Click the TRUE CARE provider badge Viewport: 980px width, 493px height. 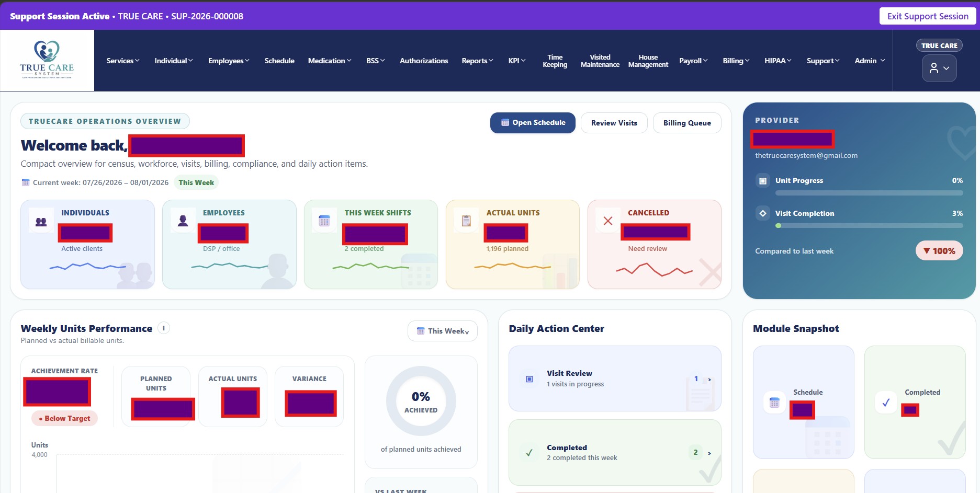(939, 45)
